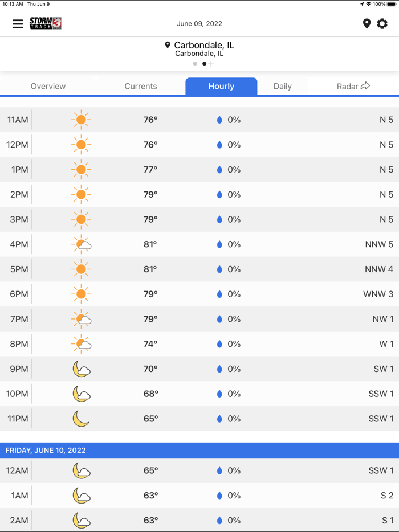Click wind reading SW 1

click(x=384, y=369)
